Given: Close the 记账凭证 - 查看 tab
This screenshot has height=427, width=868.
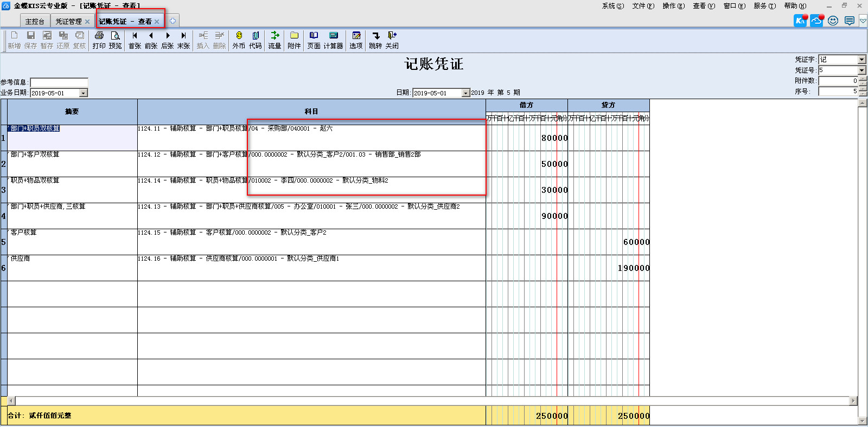Looking at the screenshot, I should 157,22.
